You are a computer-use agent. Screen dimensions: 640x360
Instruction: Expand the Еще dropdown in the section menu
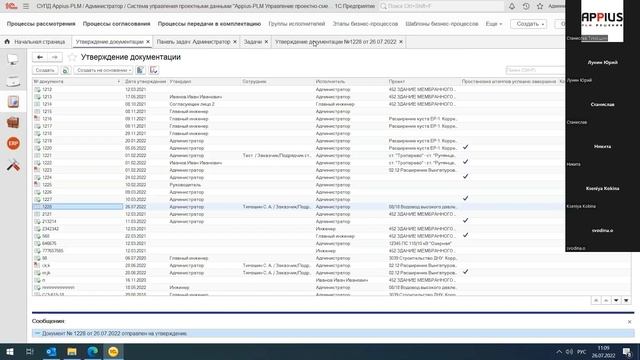point(493,24)
